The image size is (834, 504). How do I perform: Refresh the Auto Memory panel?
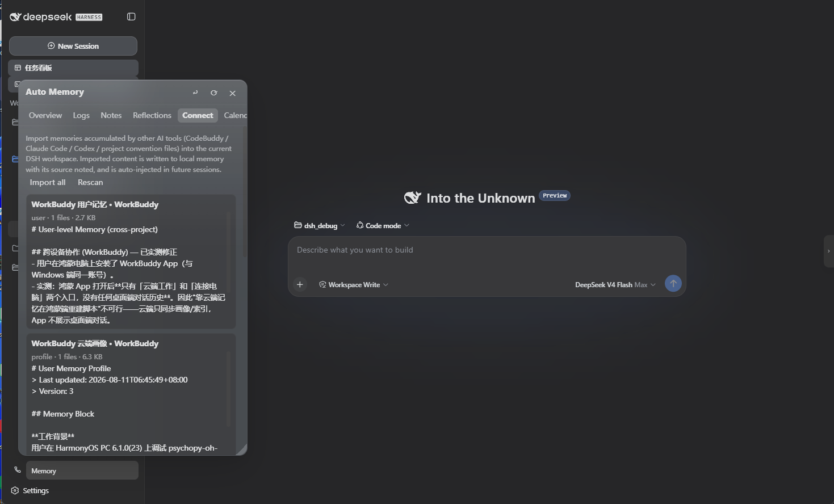tap(214, 93)
